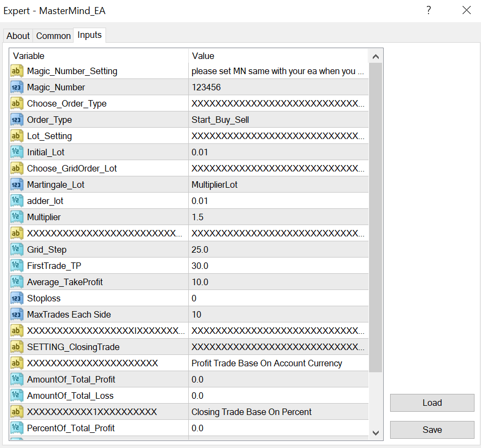Switch to the Common tab

point(53,36)
